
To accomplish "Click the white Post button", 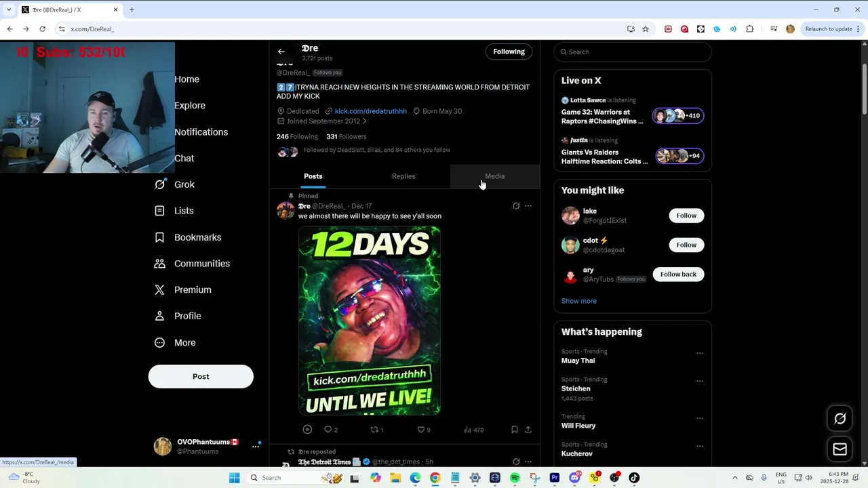I will click(201, 377).
